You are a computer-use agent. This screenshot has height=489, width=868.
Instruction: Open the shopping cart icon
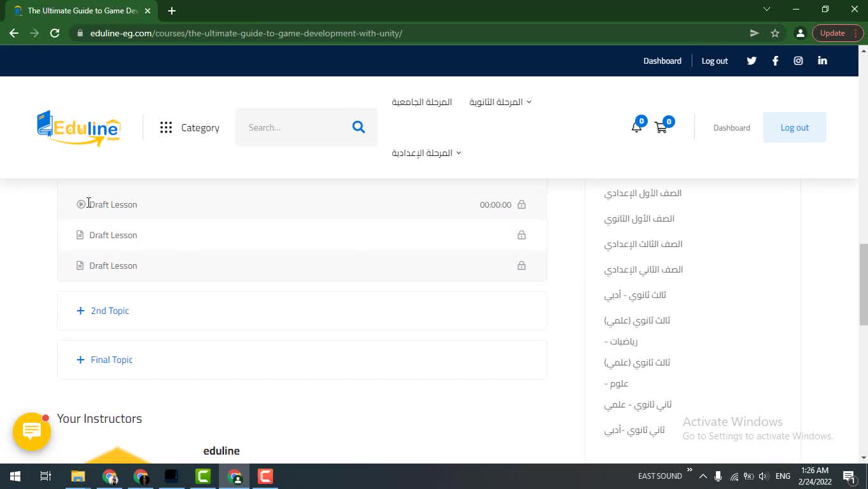pyautogui.click(x=661, y=127)
